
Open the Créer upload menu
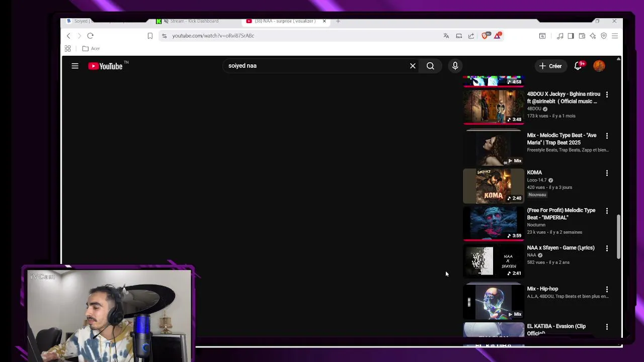[550, 66]
